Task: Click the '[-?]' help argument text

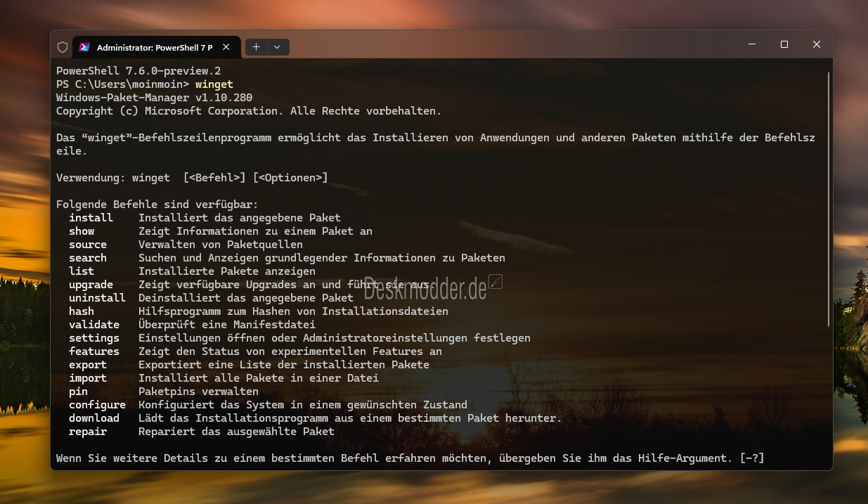Action: coord(752,458)
